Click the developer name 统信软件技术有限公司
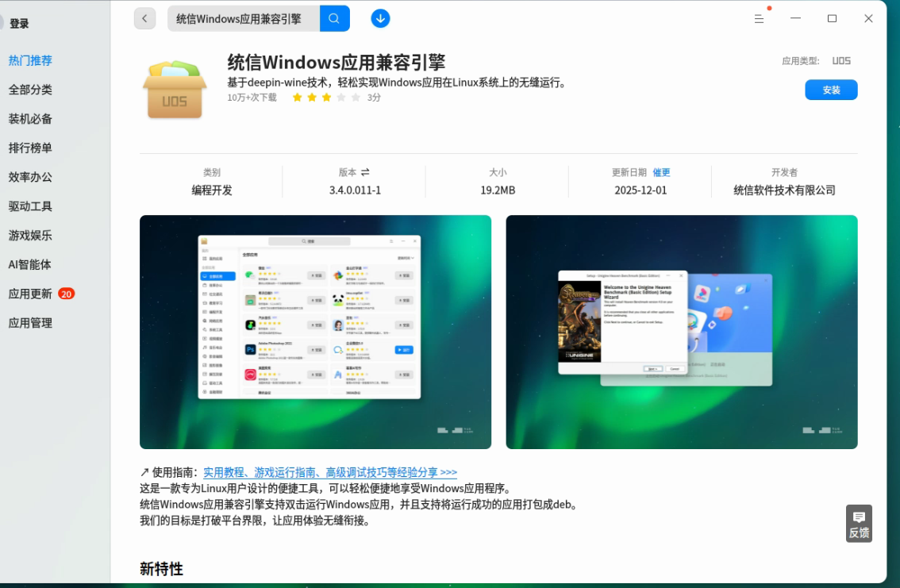 [x=784, y=190]
